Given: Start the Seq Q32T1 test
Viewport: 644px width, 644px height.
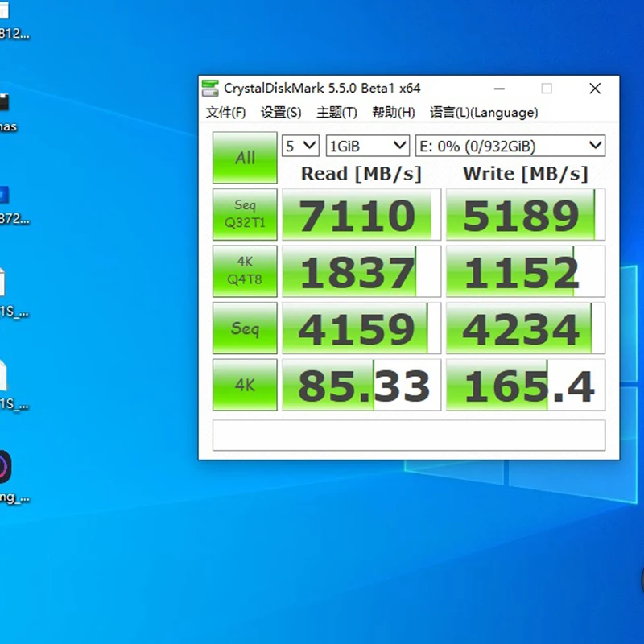Looking at the screenshot, I should tap(245, 214).
